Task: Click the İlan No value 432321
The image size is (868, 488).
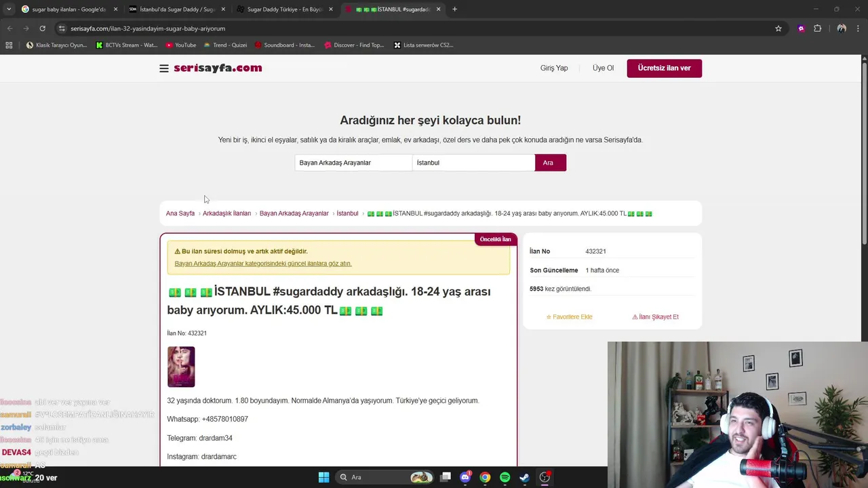Action: 595,251
